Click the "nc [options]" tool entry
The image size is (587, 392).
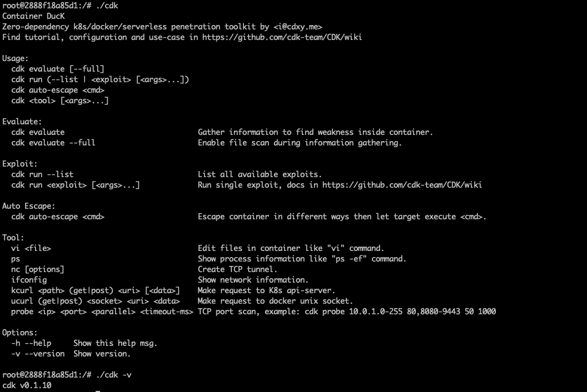(x=38, y=269)
